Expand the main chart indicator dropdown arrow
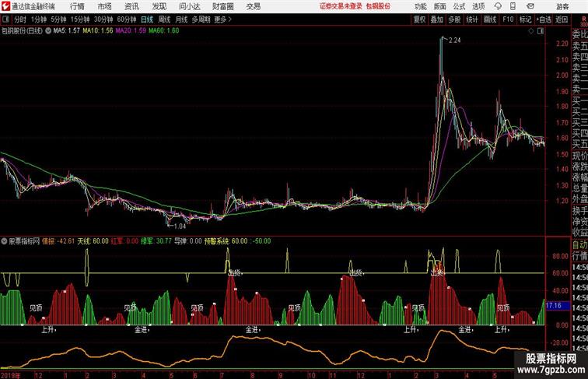 click(48, 31)
